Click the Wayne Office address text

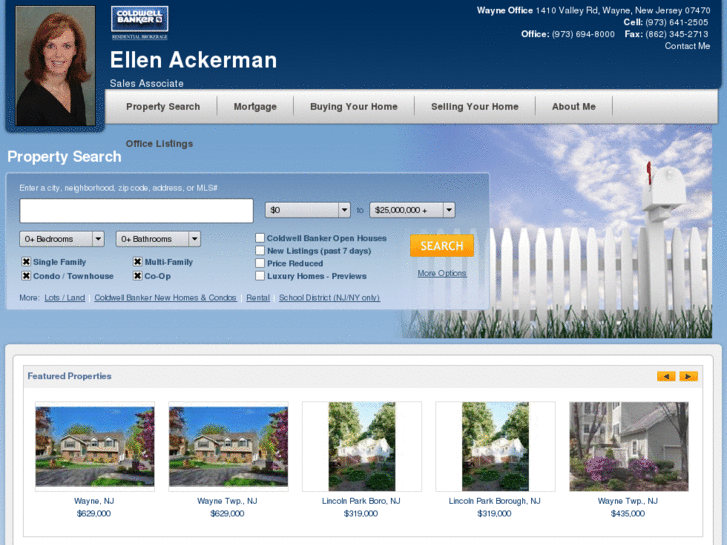593,10
